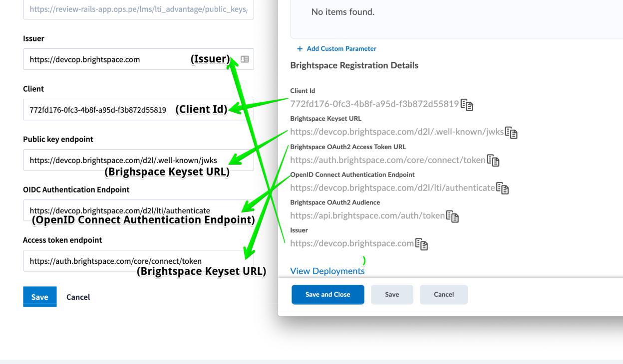The image size is (623, 364).
Task: Click the Public key endpoint field
Action: (138, 160)
